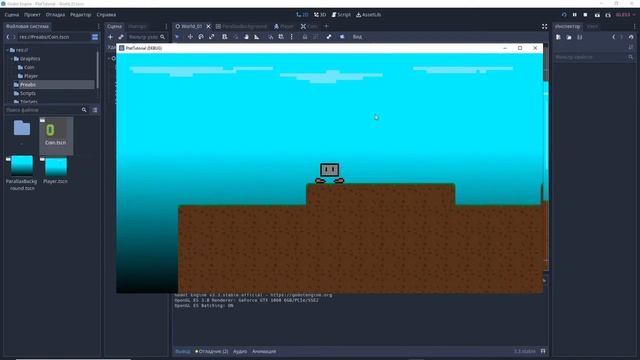Screen dimensions: 640x360
Task: Choose the Scale mode tool
Action: pyautogui.click(x=211, y=37)
